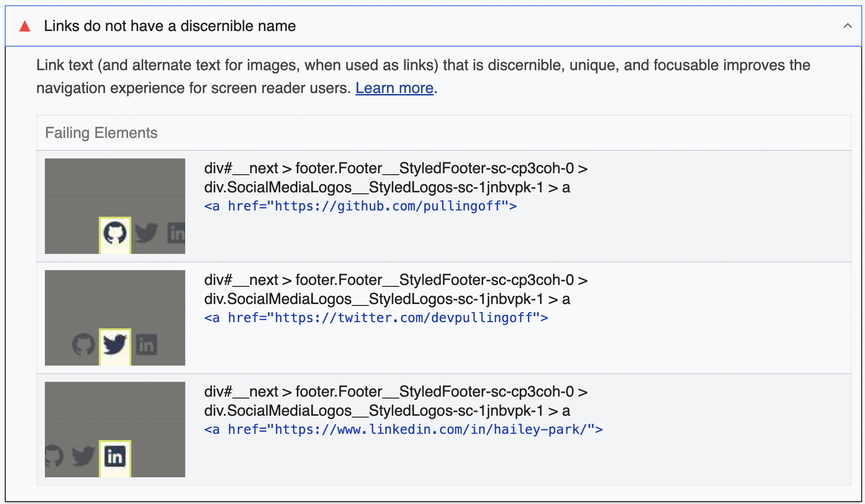This screenshot has height=504, width=865.
Task: Select the github.com/pullingoff anchor code snippet
Action: (360, 206)
